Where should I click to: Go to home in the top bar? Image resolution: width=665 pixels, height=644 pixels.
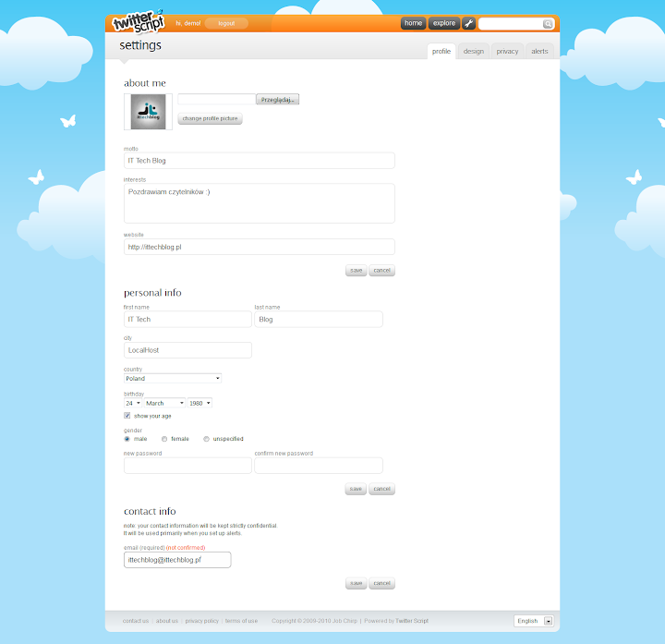[414, 23]
